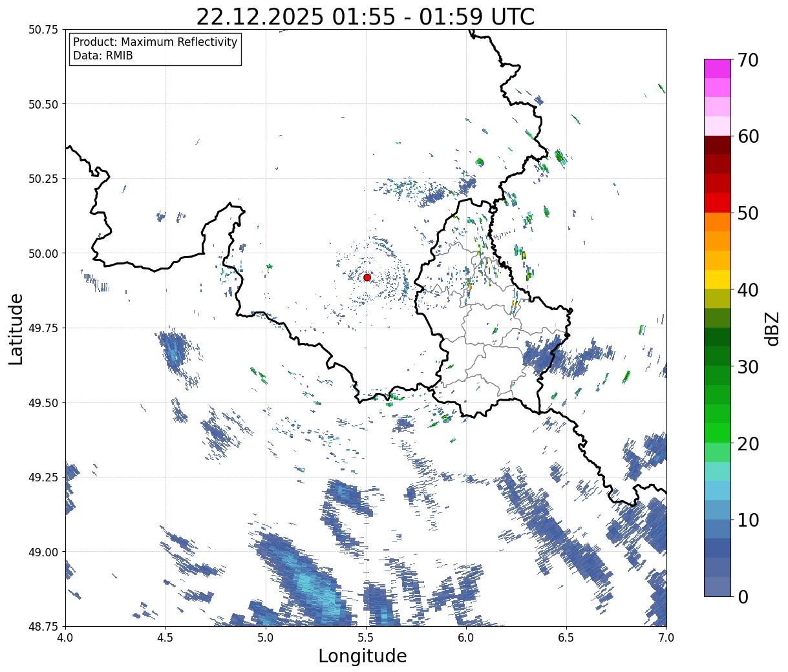Click the latitude tick label 50.00
The height and width of the screenshot is (672, 788).
[43, 253]
